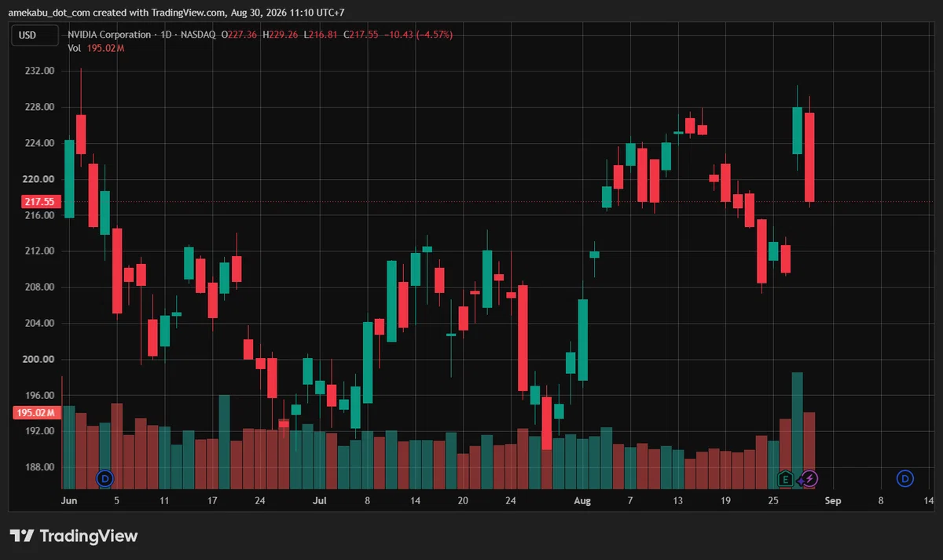Click the purple lightning bolt event marker
Screen dimensions: 943x560
809,478
